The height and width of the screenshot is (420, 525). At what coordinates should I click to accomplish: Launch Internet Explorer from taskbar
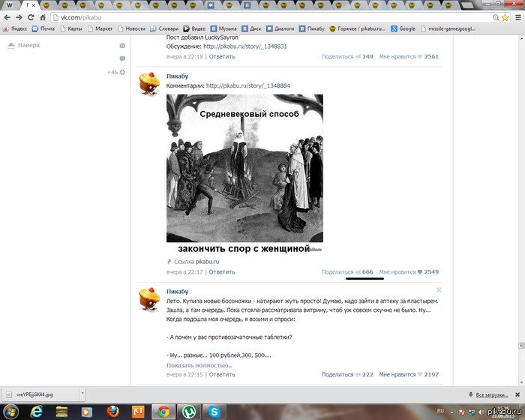coord(36,412)
